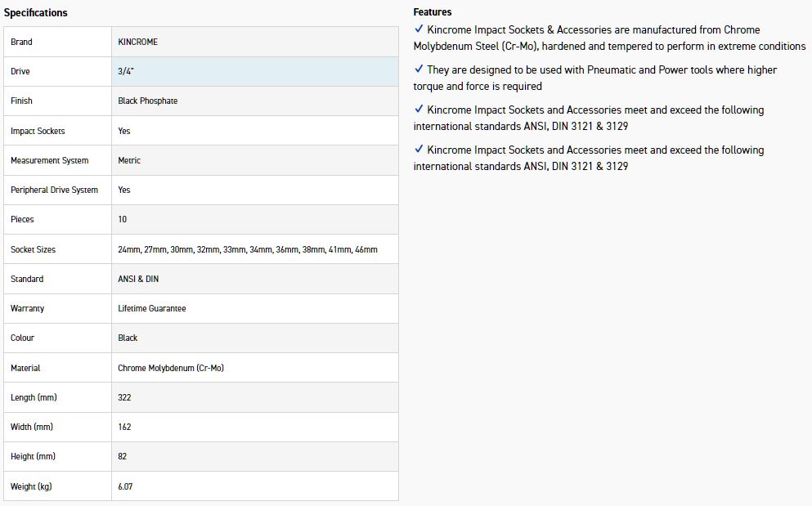
Task: Select the highlighted 3/4" drive value cell
Action: click(x=254, y=71)
